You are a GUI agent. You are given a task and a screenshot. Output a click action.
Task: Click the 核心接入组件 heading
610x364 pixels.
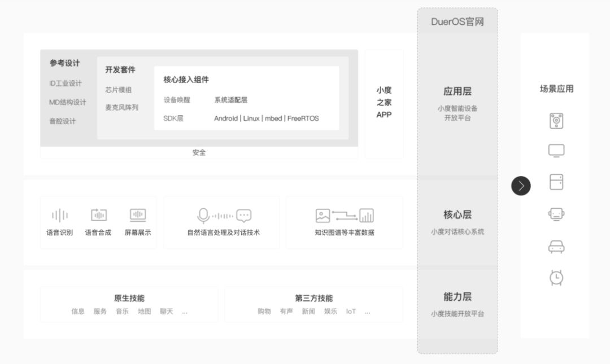[186, 80]
